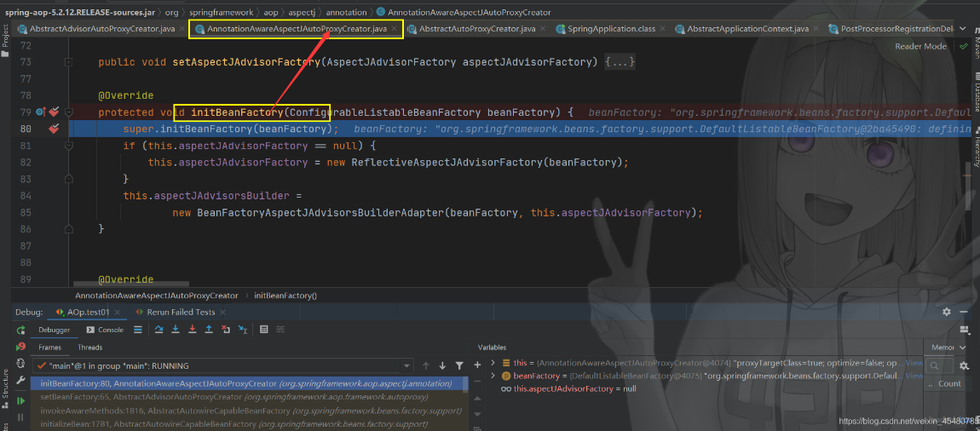Switch to AbstractAdvisorAutoProxyCreator.java tab
This screenshot has height=431, width=980.
point(102,29)
